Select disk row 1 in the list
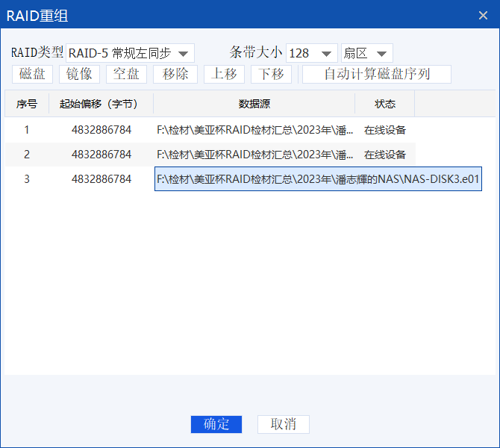 27,130
